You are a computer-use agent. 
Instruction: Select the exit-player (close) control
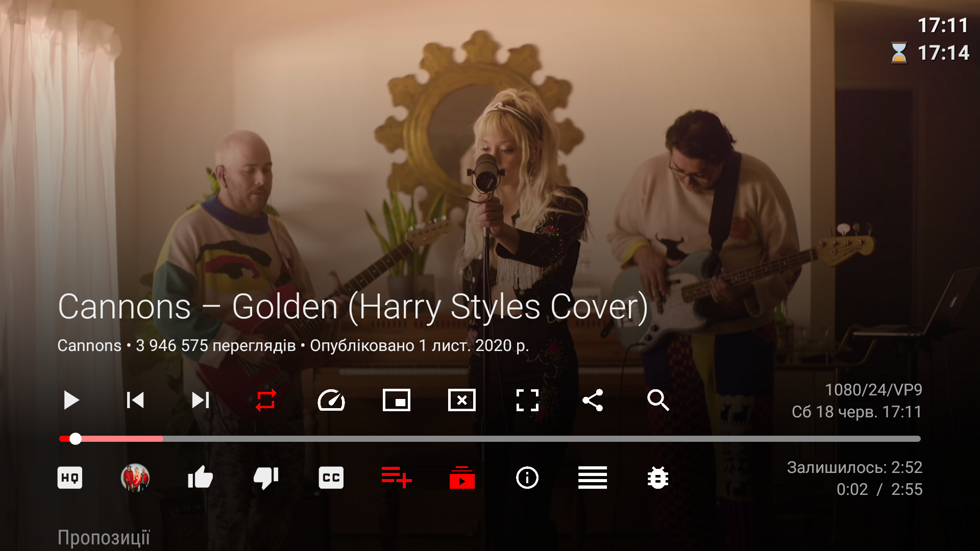(462, 400)
